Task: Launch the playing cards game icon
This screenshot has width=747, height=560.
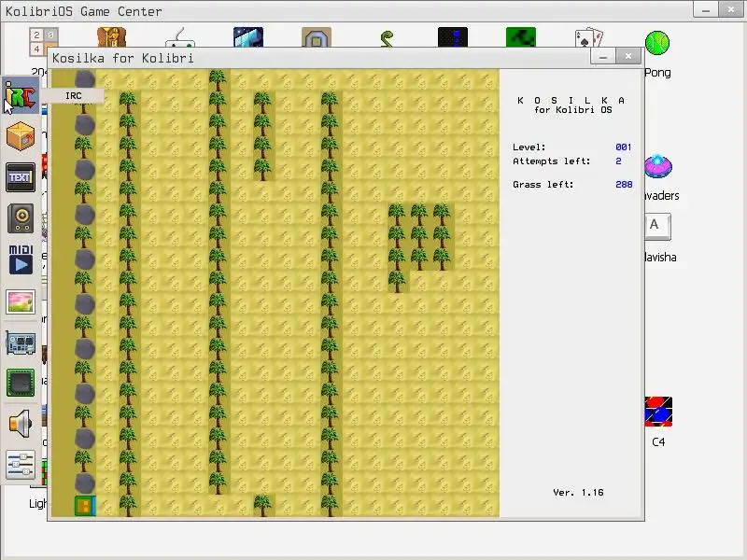Action: pyautogui.click(x=589, y=37)
